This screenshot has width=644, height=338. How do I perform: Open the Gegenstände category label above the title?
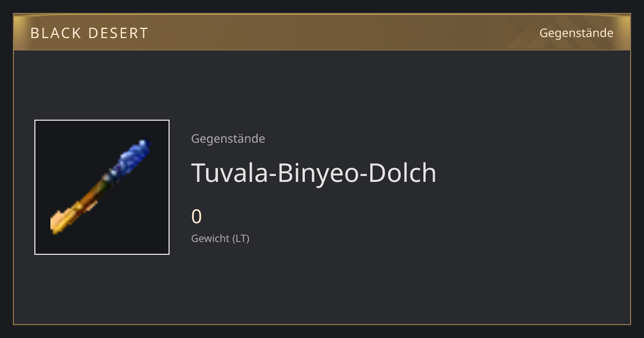[228, 138]
